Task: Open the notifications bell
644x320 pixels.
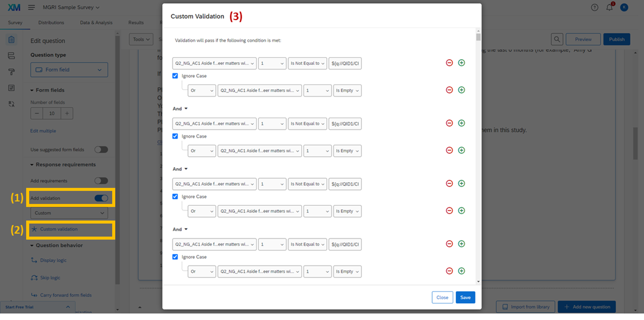Action: point(610,7)
